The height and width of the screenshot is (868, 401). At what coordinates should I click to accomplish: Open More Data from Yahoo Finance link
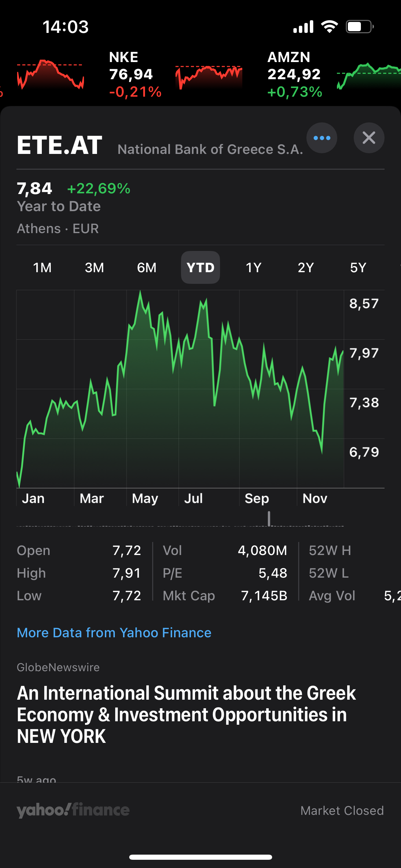[x=114, y=632]
